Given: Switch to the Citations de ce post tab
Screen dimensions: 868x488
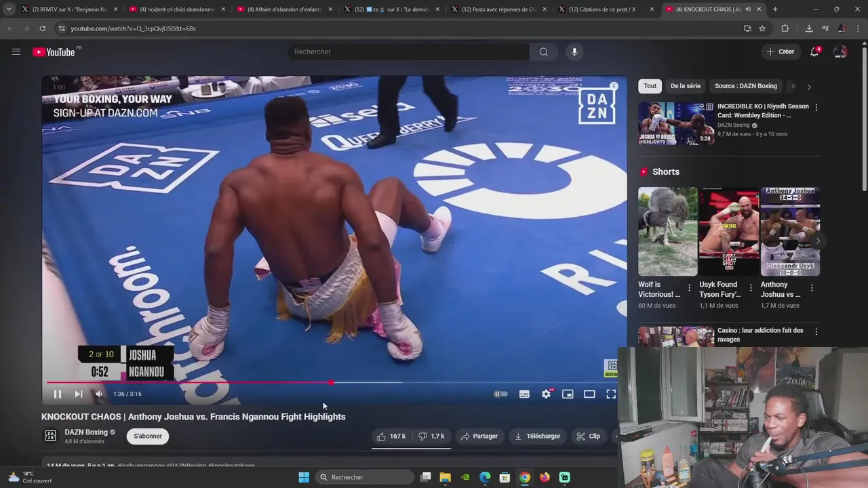Looking at the screenshot, I should click(605, 9).
